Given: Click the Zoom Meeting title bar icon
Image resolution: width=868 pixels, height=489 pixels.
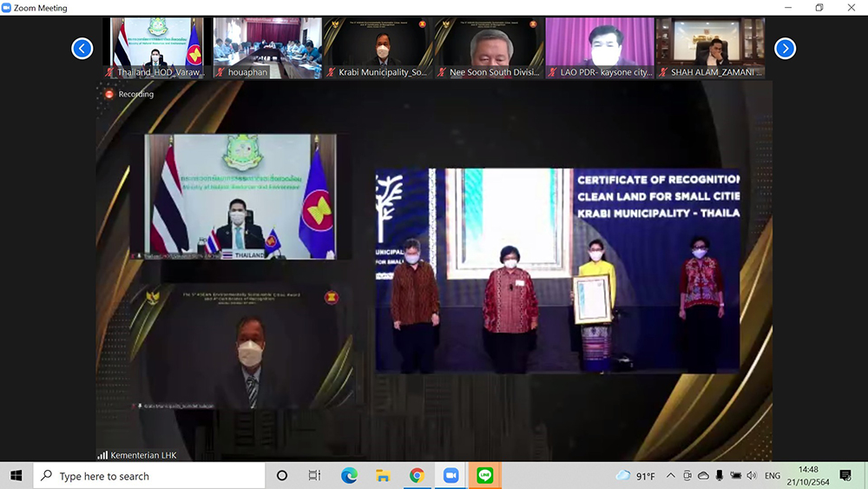Looking at the screenshot, I should 7,8.
